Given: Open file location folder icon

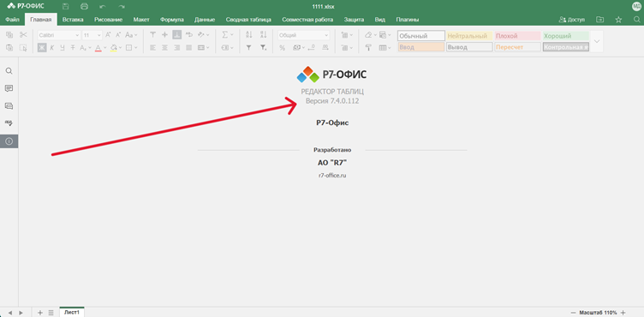Looking at the screenshot, I should point(600,20).
